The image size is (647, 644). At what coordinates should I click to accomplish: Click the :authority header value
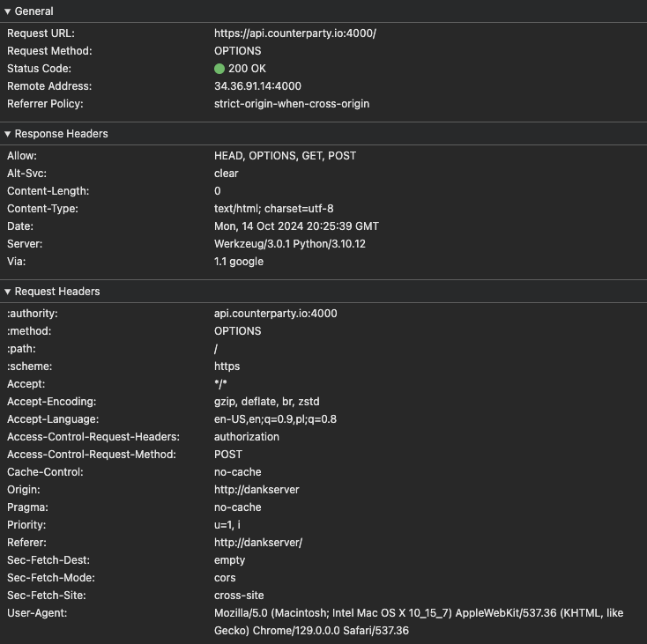[x=276, y=314]
